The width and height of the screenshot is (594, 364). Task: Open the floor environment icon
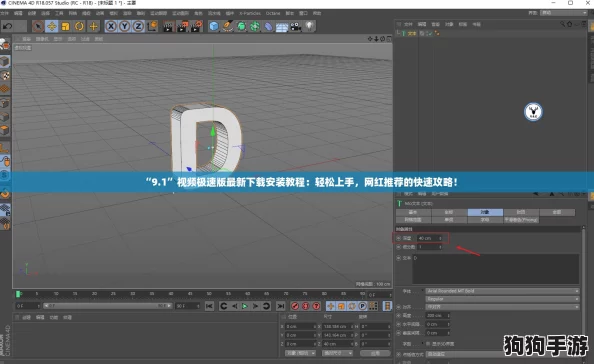tap(282, 26)
